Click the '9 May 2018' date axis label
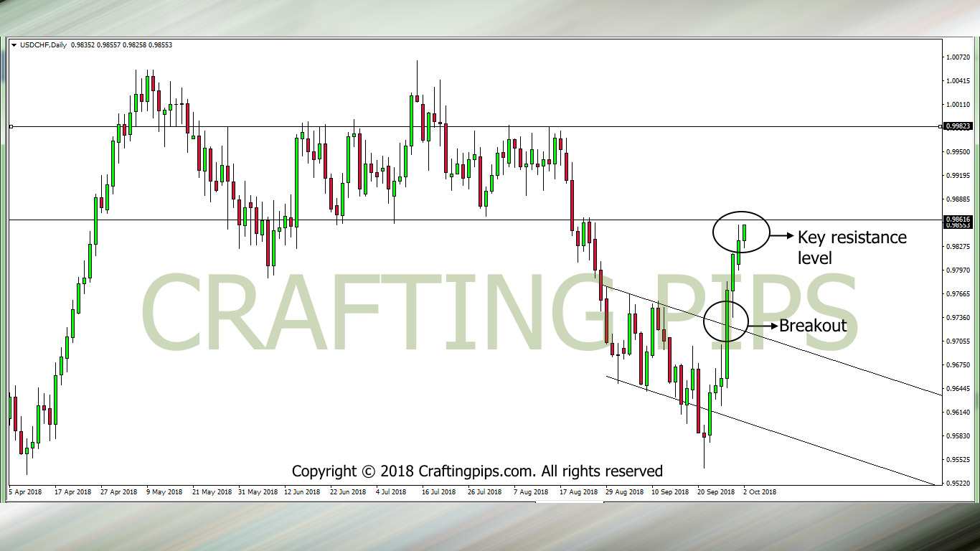Viewport: 980px width, 551px height. (x=164, y=492)
